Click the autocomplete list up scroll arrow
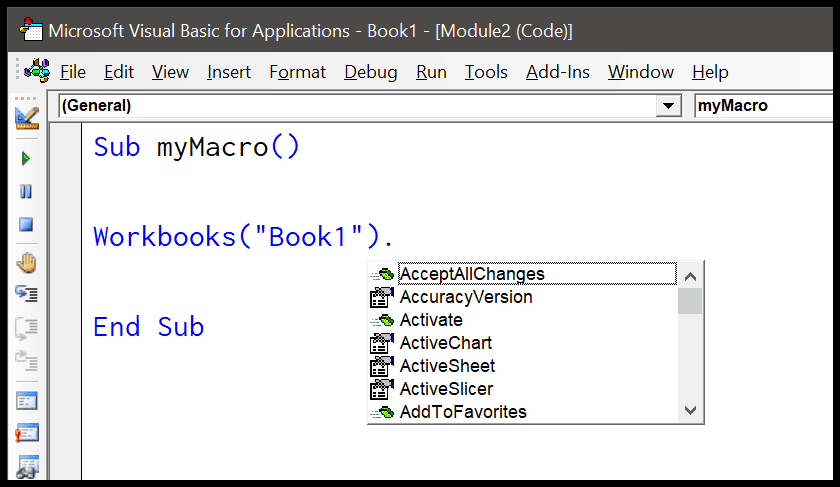 click(x=690, y=276)
